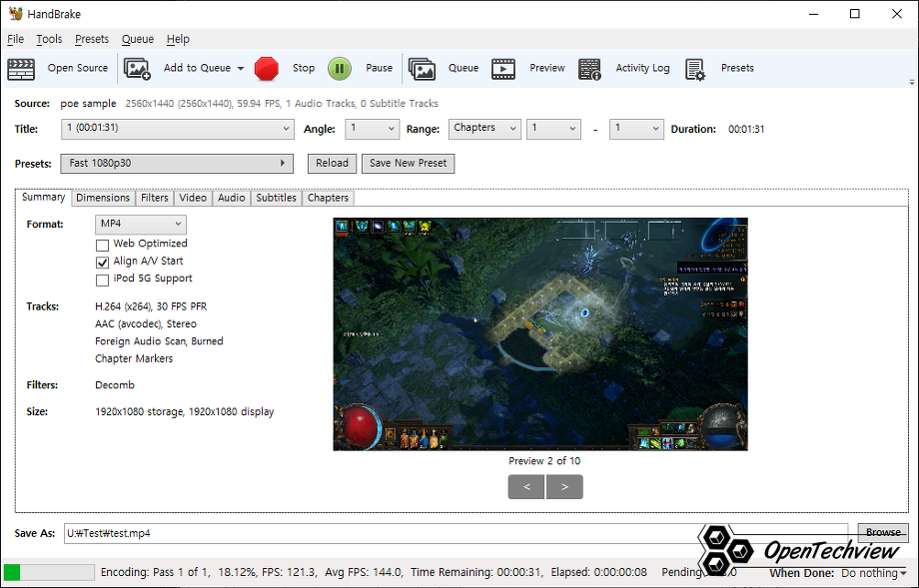Click the 'H.264 (x264), 30 FPS PFR' track text

tap(151, 306)
